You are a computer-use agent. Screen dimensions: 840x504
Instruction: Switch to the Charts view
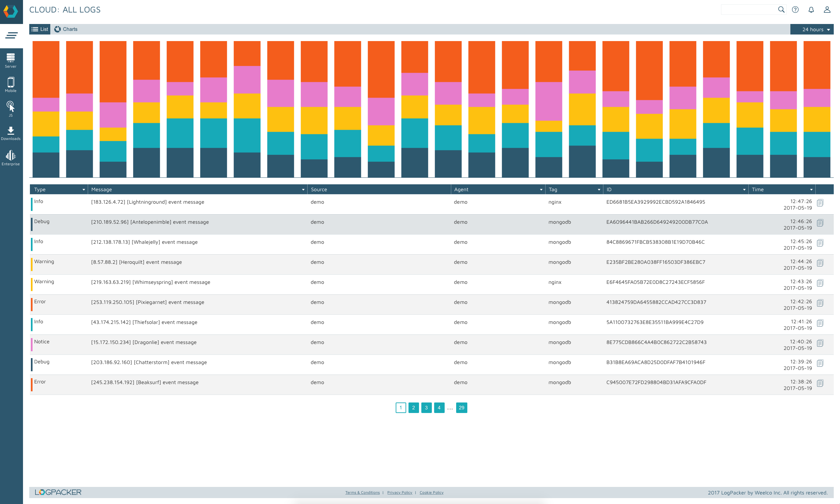point(67,29)
